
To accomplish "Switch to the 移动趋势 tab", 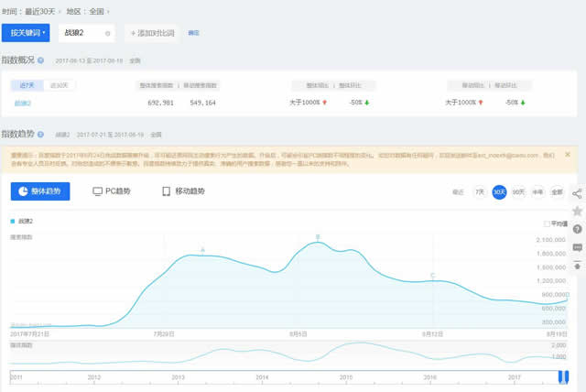I will [182, 191].
